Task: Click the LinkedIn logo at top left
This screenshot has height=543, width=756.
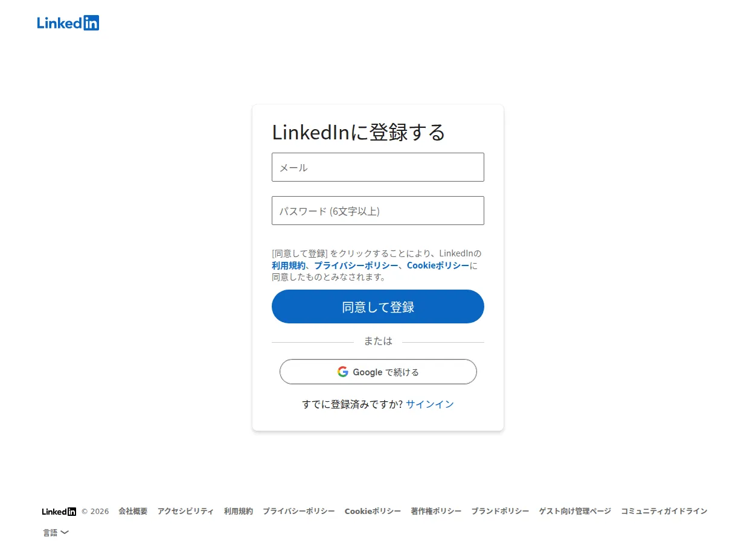Action: [x=68, y=23]
